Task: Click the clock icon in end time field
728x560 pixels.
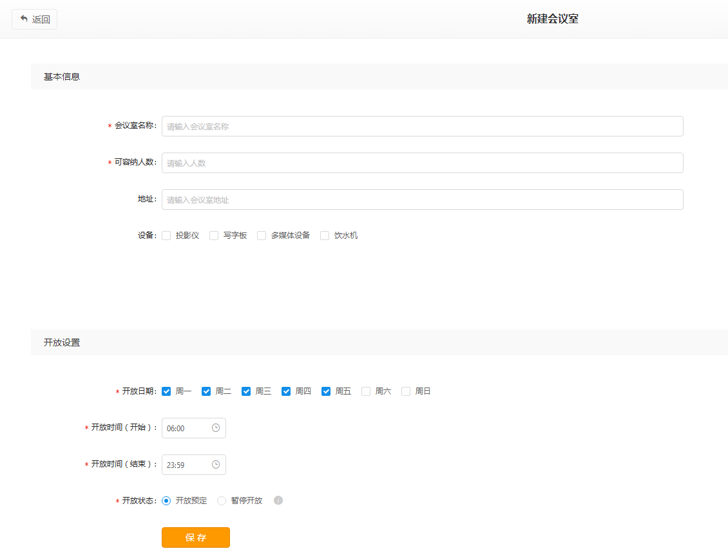Action: pos(216,464)
